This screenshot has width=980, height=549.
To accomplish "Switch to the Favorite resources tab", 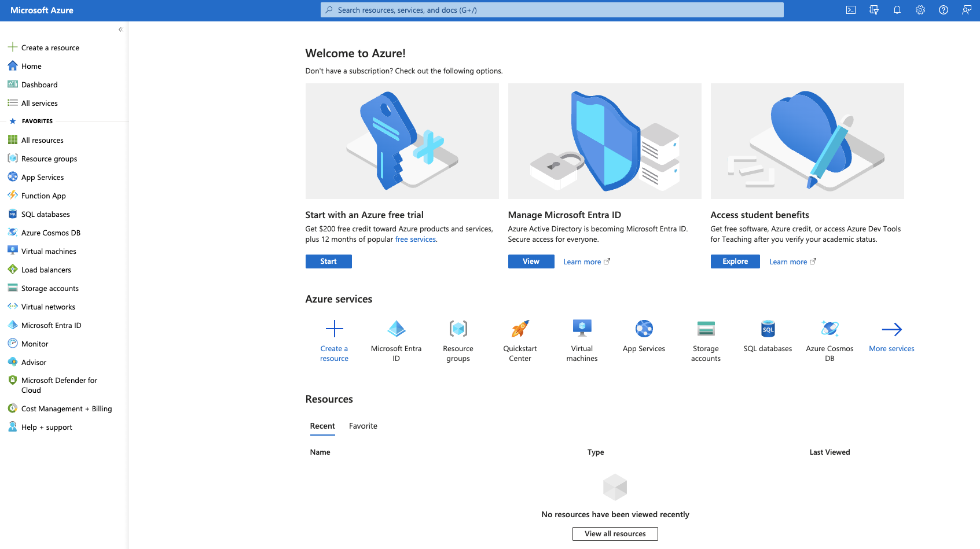I will pos(363,426).
